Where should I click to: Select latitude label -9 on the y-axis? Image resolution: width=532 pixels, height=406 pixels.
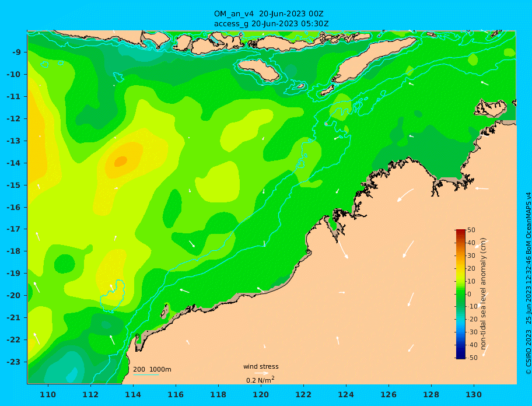pyautogui.click(x=17, y=52)
